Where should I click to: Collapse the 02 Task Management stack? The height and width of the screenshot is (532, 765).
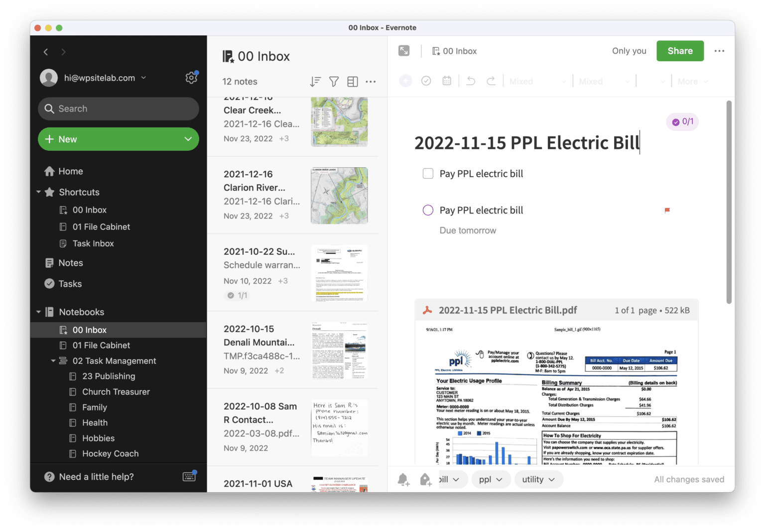pos(53,361)
